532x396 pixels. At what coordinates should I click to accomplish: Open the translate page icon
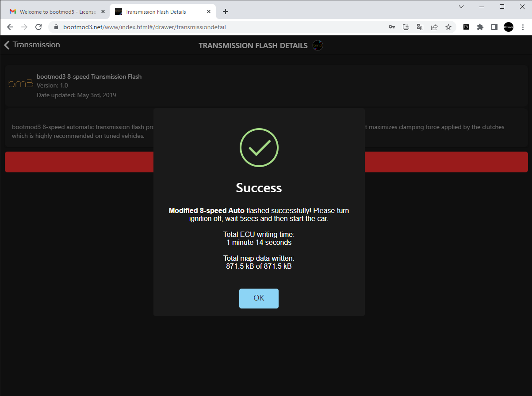tap(420, 27)
